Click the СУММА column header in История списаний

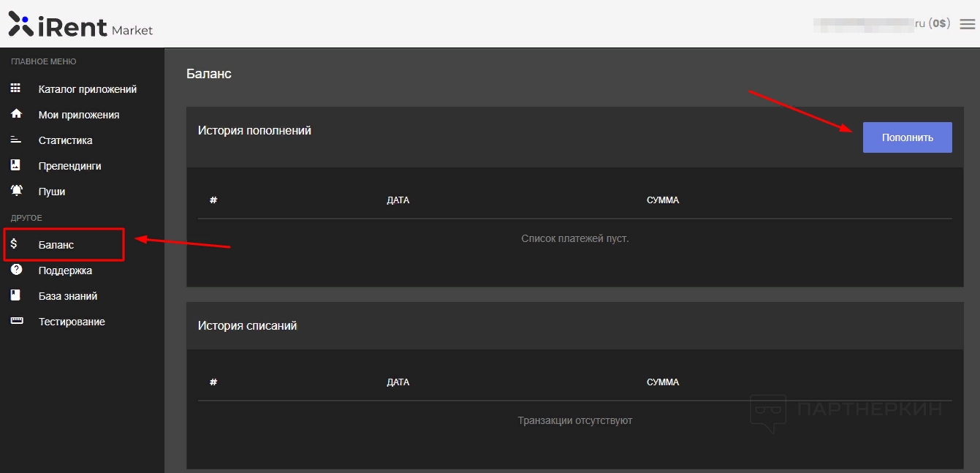point(663,382)
